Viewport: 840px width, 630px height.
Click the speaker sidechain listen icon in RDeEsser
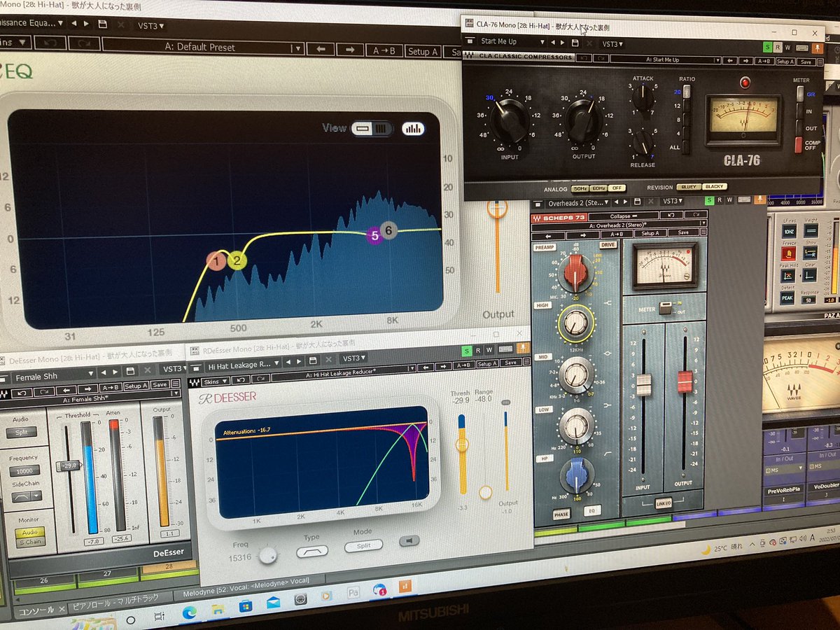[409, 540]
